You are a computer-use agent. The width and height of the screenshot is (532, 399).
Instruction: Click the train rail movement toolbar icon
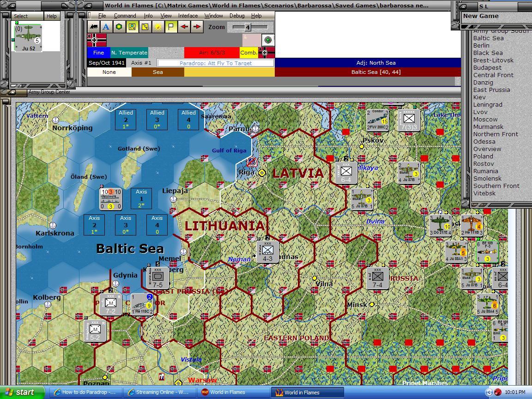coord(93,27)
